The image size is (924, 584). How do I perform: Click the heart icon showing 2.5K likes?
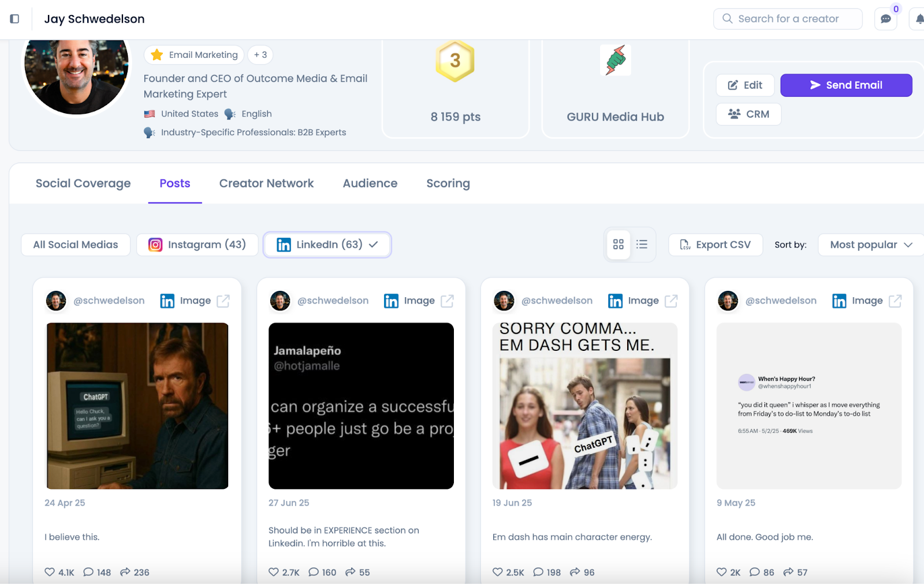[498, 572]
